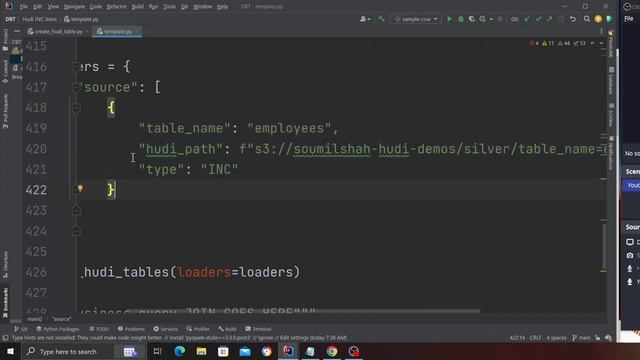Click the main Git branch widget
Screen dimensions: 640x360
(x=581, y=338)
